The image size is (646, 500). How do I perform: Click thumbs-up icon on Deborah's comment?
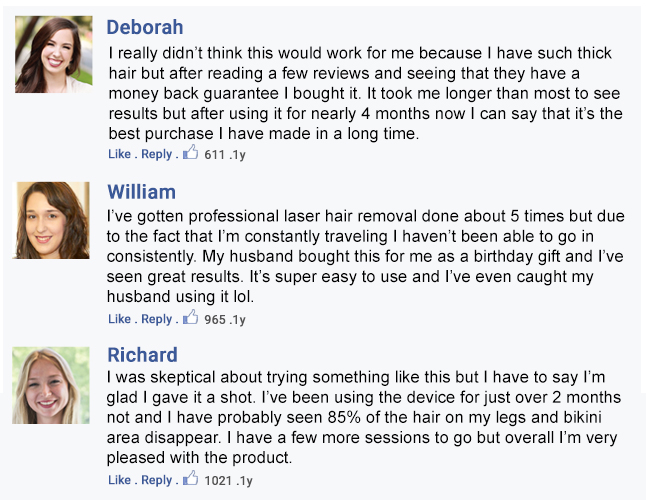190,152
